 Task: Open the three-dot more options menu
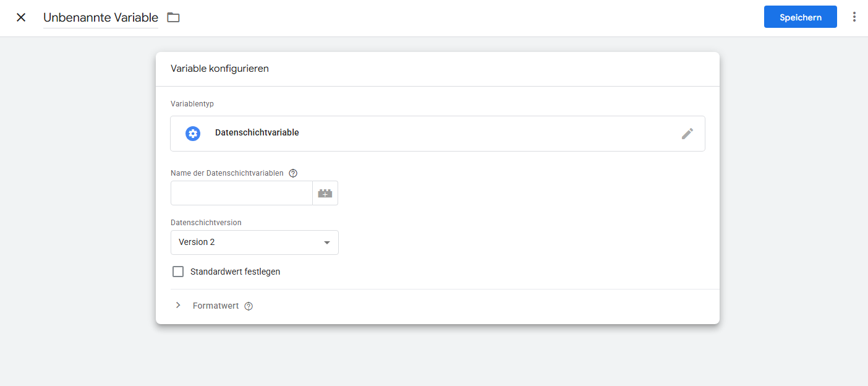pyautogui.click(x=854, y=17)
